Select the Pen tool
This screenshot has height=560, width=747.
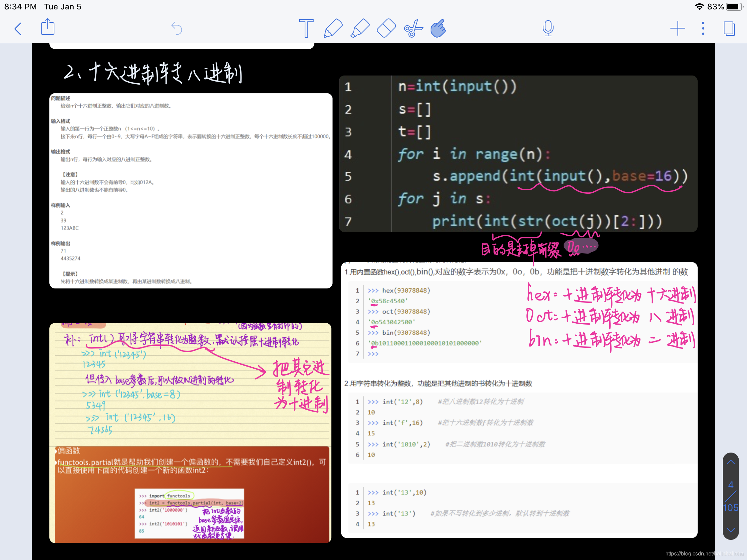click(333, 28)
